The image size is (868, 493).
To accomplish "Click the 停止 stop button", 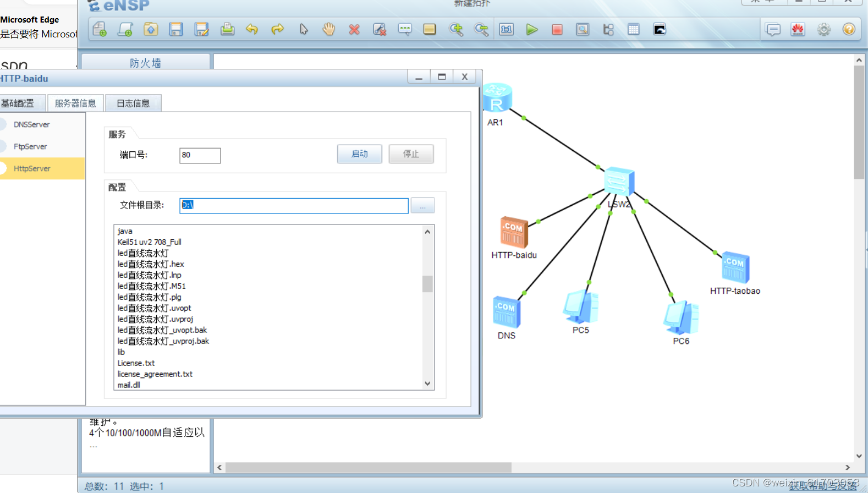I will coord(411,154).
